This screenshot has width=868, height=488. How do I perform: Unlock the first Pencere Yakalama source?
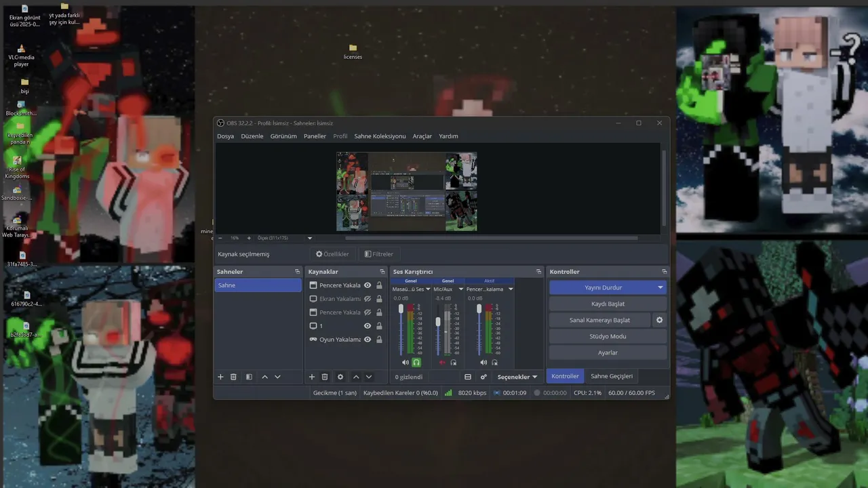tap(379, 285)
